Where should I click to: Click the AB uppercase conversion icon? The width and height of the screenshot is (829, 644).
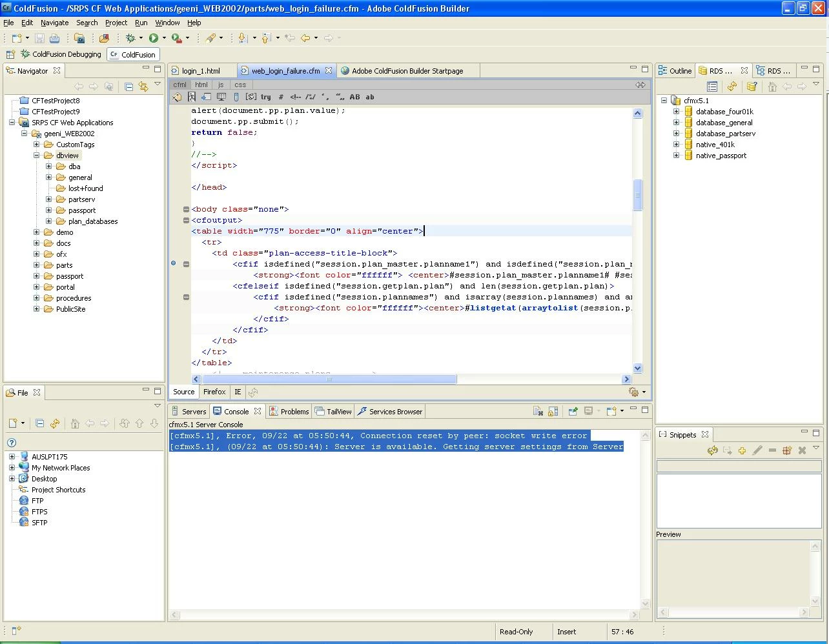(x=354, y=97)
